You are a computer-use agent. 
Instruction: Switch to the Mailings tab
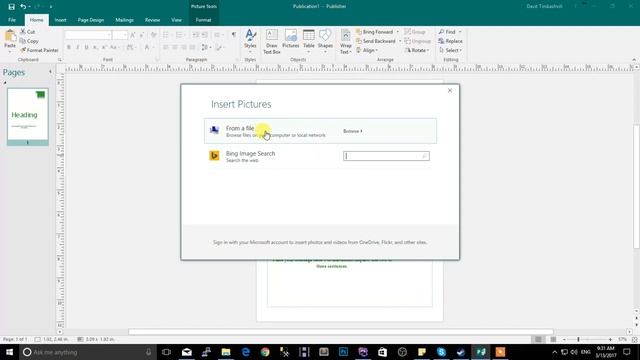point(124,20)
